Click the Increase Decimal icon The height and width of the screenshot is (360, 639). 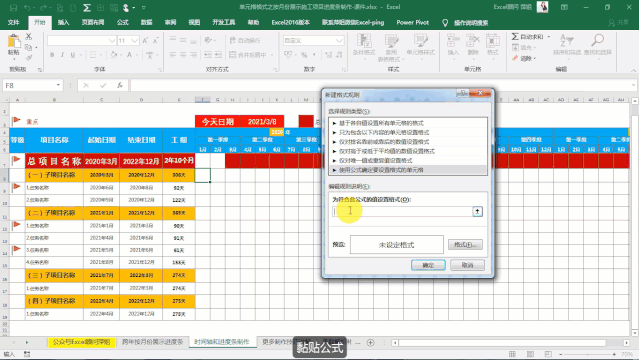click(x=328, y=55)
